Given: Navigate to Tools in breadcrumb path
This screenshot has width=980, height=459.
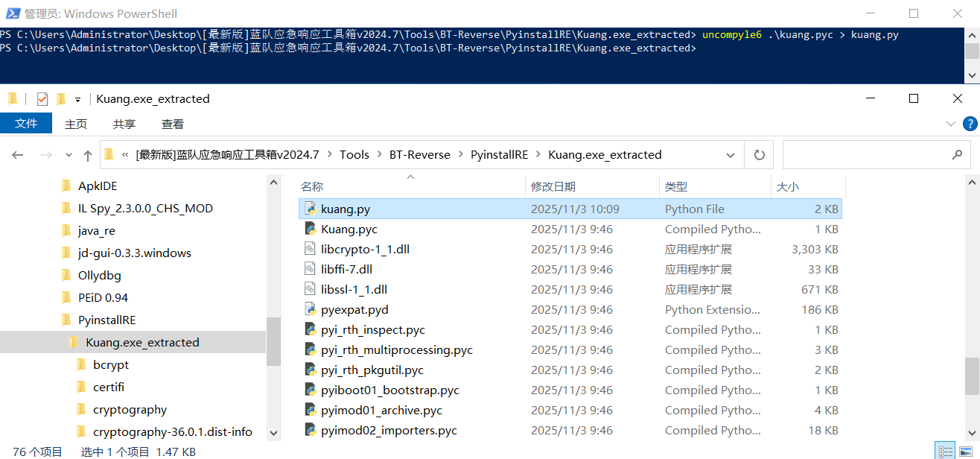Looking at the screenshot, I should click(x=354, y=155).
